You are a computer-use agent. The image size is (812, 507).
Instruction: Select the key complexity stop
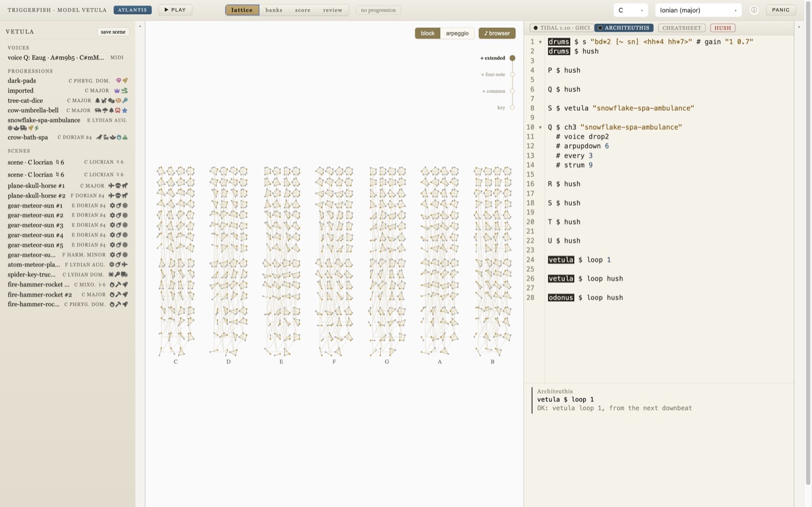512,107
